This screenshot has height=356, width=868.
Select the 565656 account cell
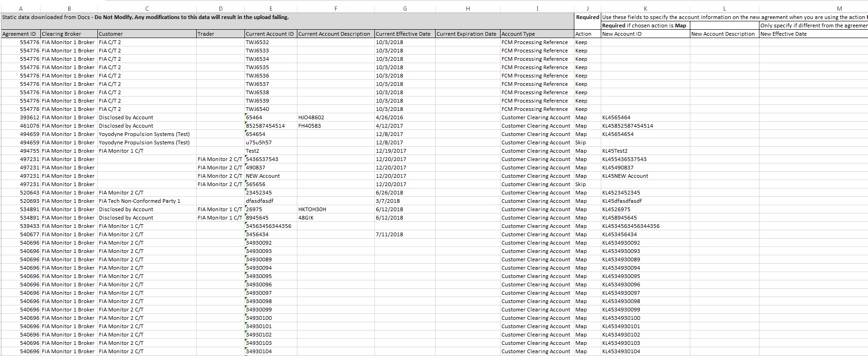click(271, 184)
